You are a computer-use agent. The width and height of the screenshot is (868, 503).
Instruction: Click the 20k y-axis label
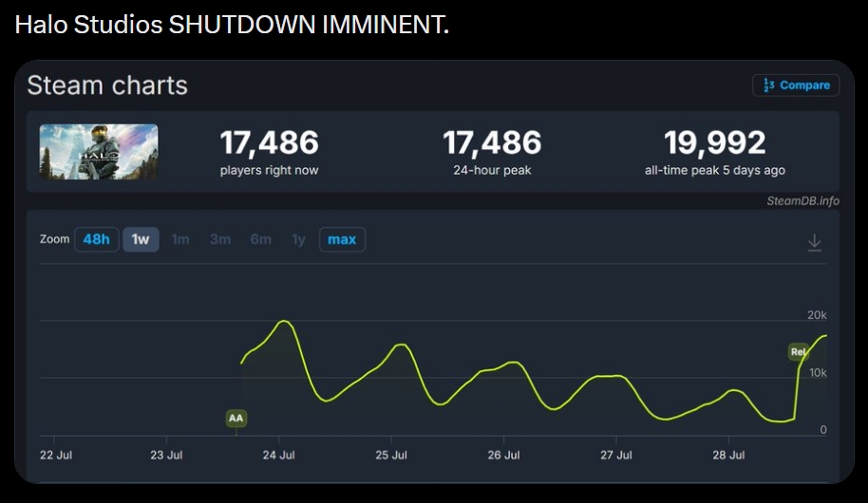pos(817,315)
